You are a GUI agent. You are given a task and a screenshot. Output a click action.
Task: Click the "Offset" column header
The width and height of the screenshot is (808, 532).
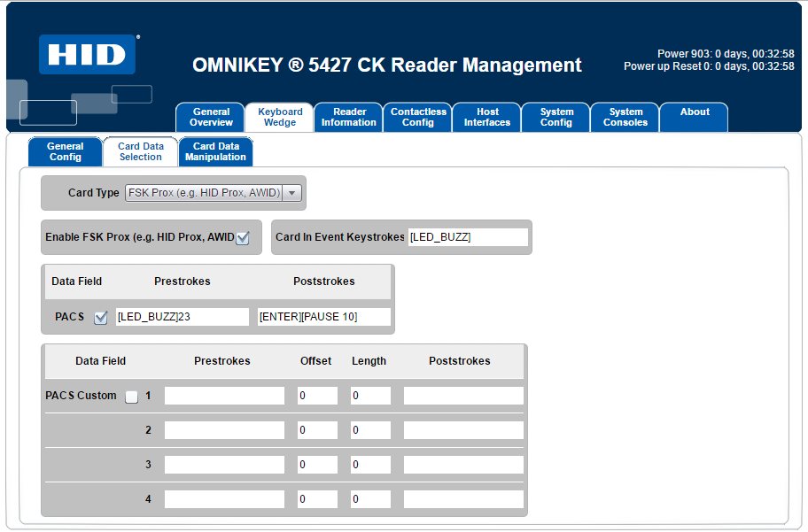pyautogui.click(x=316, y=361)
